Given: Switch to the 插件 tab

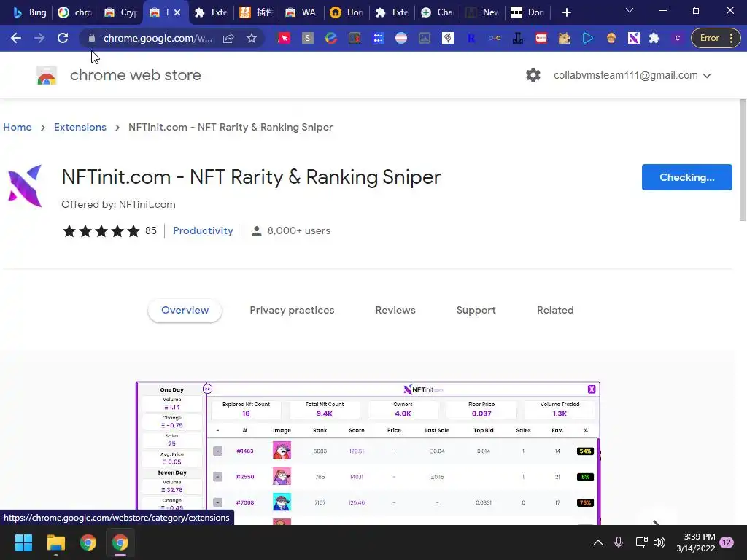Looking at the screenshot, I should [x=256, y=12].
